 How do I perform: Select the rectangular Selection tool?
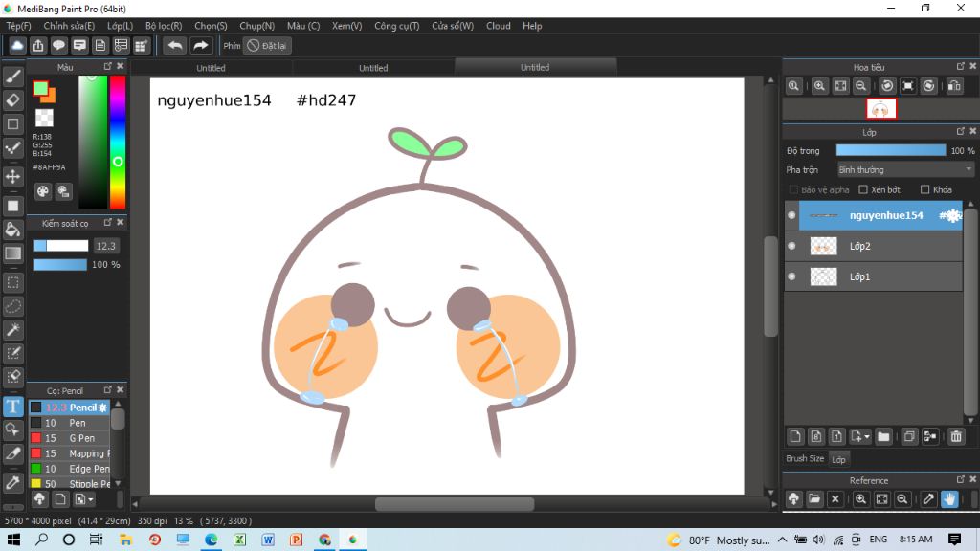13,282
